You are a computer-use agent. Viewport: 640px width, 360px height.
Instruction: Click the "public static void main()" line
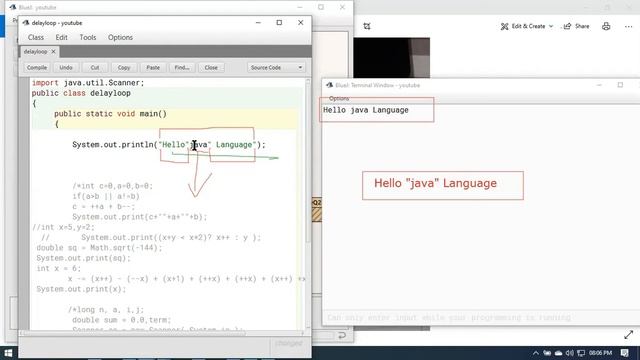[x=110, y=114]
